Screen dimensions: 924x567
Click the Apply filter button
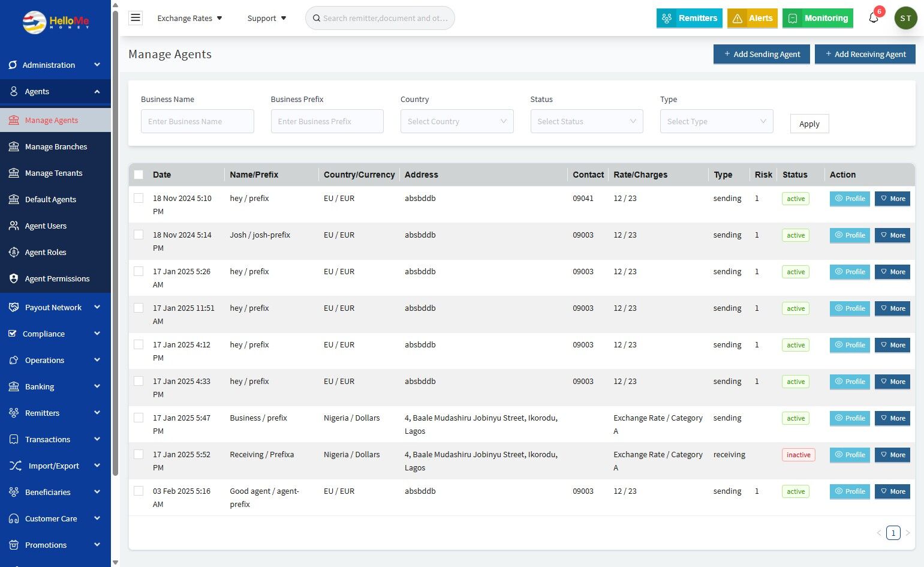(x=809, y=124)
